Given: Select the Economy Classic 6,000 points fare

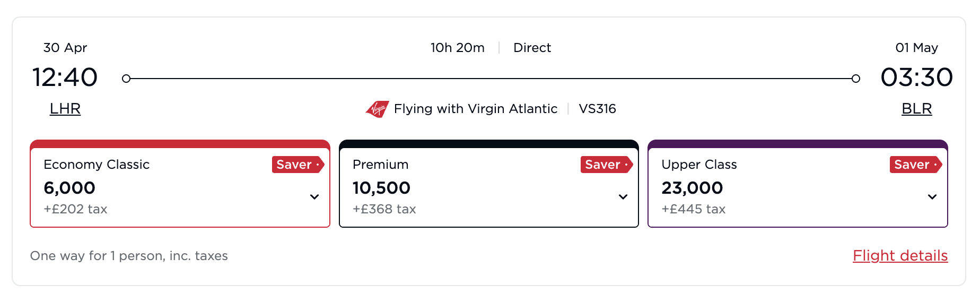Looking at the screenshot, I should point(69,188).
